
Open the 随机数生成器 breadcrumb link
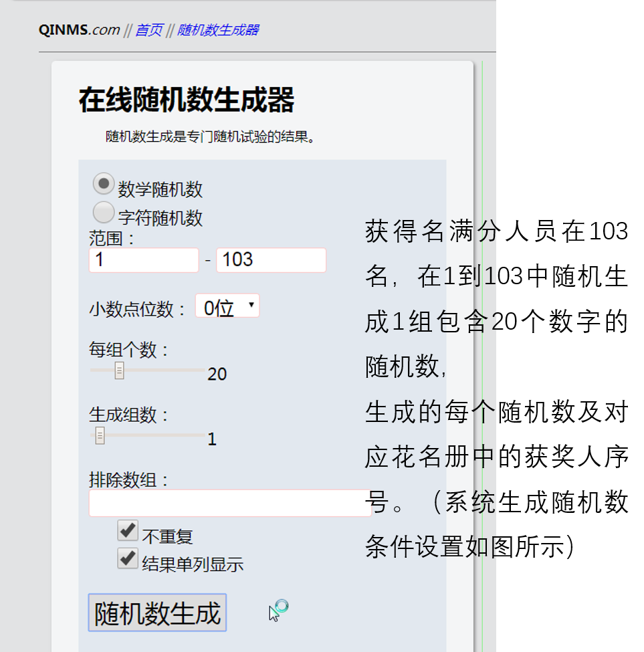[218, 30]
